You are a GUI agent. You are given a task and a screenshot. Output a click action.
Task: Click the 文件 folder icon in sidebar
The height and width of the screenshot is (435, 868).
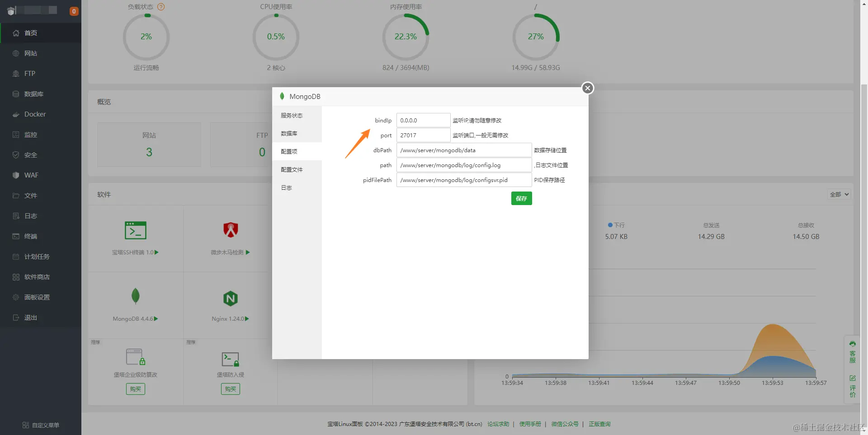pyautogui.click(x=16, y=196)
